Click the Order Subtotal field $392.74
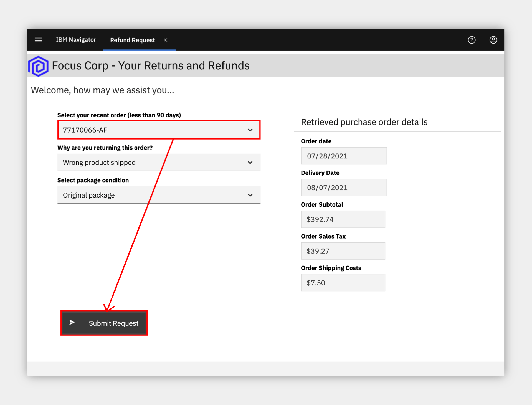 (343, 219)
